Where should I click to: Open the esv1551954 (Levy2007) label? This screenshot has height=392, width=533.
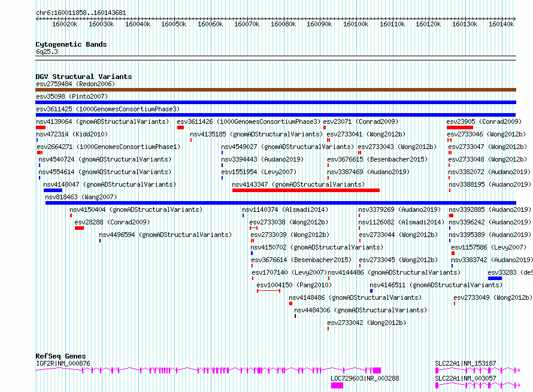[x=259, y=172]
